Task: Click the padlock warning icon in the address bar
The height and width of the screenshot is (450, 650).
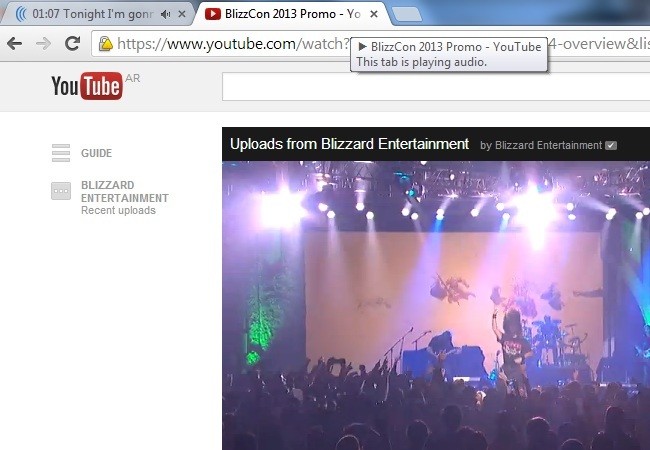Action: tap(105, 44)
